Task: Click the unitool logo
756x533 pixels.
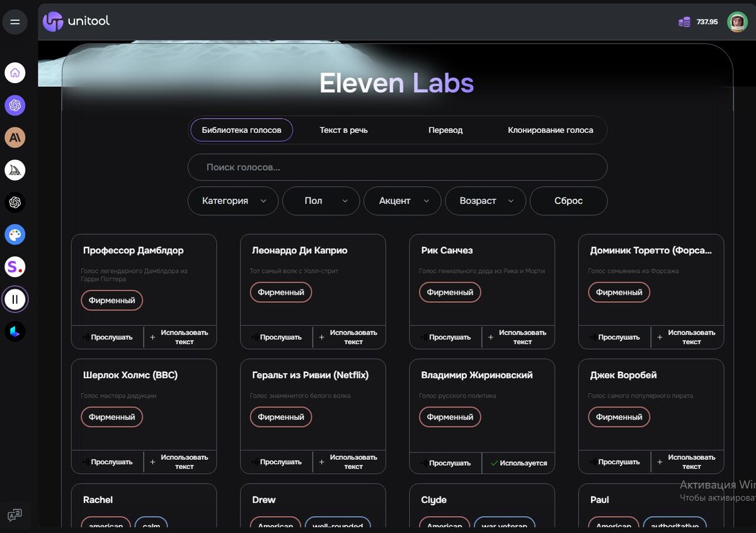Action: pos(76,21)
